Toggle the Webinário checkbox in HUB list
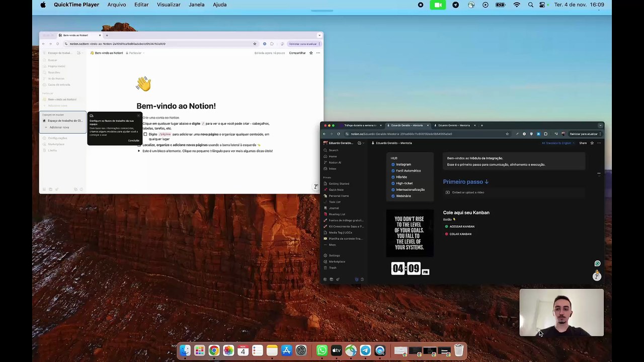The height and width of the screenshot is (362, 644). (393, 196)
